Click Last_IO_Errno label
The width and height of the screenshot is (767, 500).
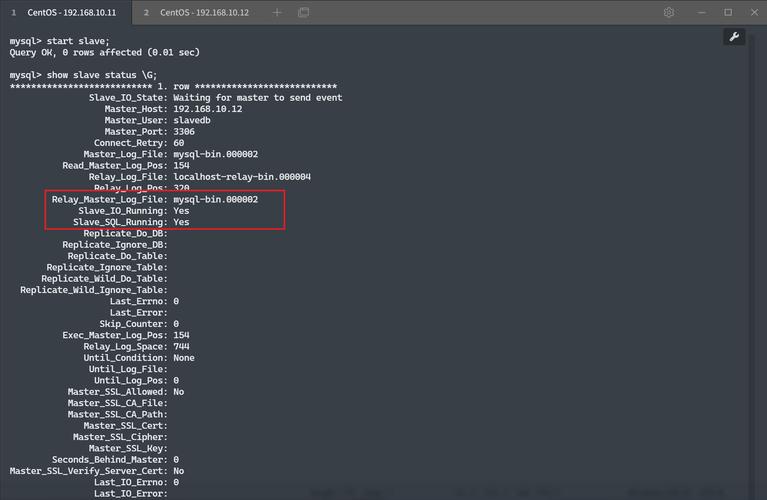(x=131, y=482)
